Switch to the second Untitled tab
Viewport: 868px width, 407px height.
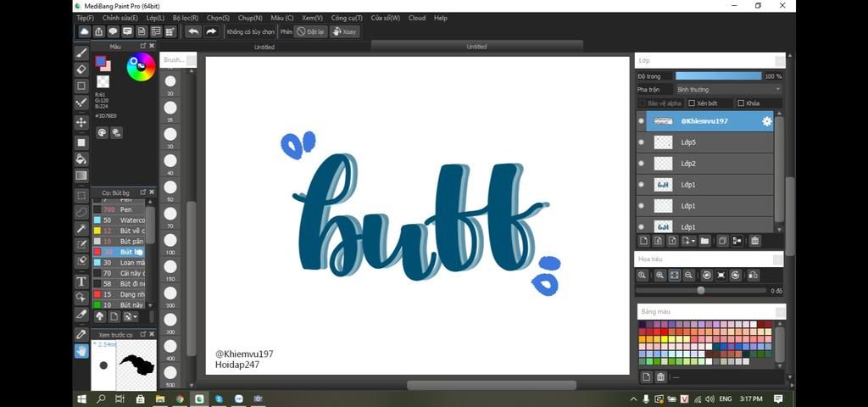pos(476,47)
